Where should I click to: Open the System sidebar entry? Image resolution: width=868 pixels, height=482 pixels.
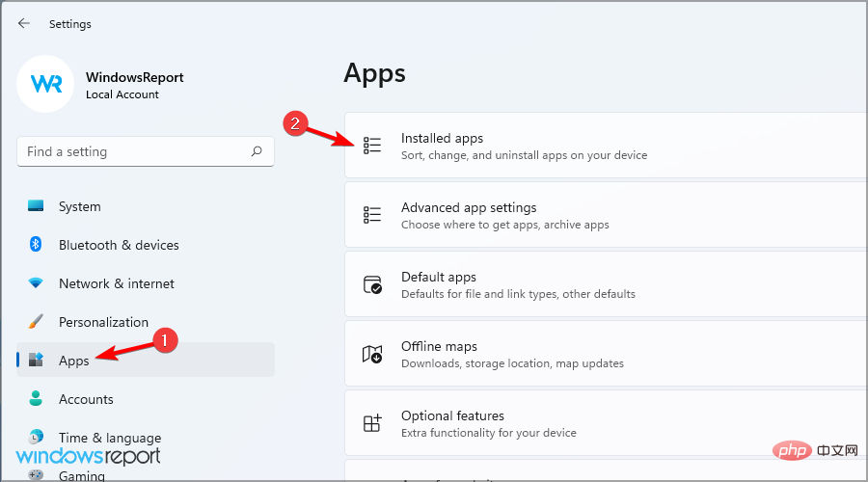(x=145, y=206)
